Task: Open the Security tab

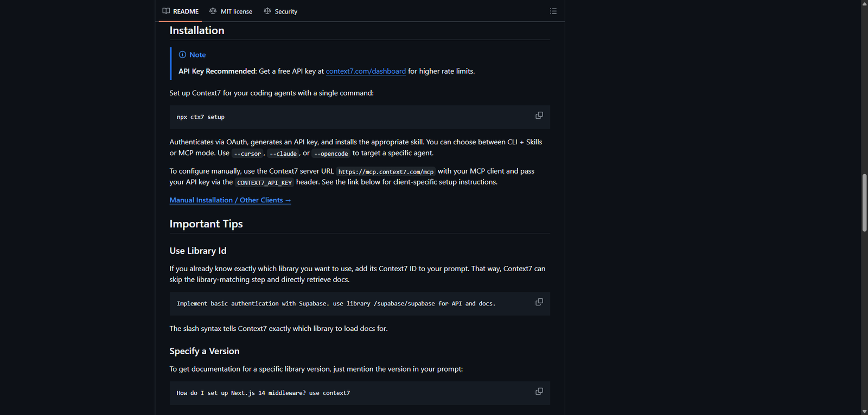Action: pyautogui.click(x=280, y=11)
